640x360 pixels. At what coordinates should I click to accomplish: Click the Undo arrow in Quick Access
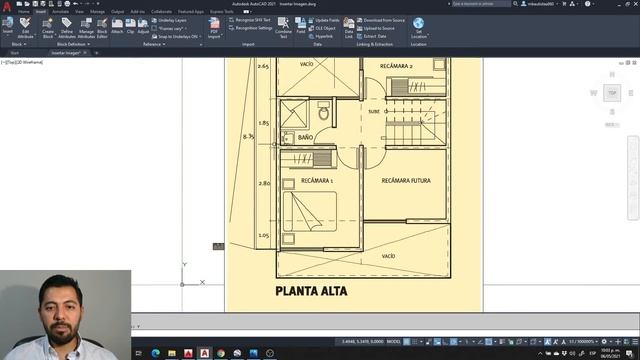[76, 4]
